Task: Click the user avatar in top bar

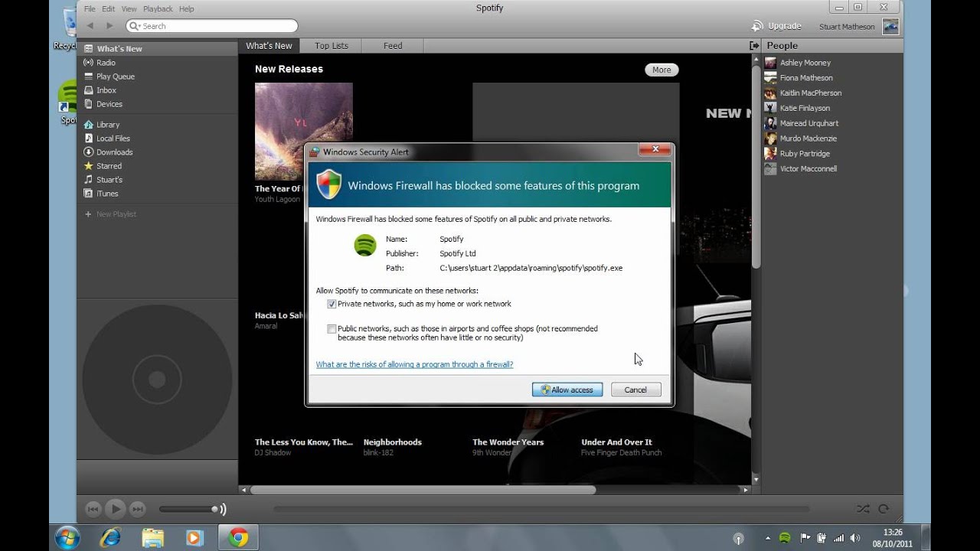Action: pyautogui.click(x=890, y=26)
